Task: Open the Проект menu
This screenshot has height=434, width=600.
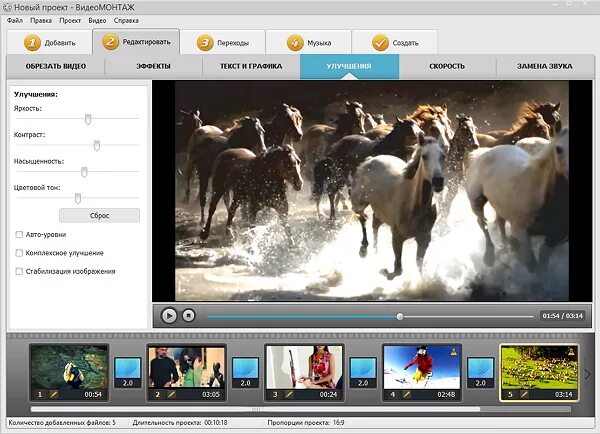Action: pos(70,21)
